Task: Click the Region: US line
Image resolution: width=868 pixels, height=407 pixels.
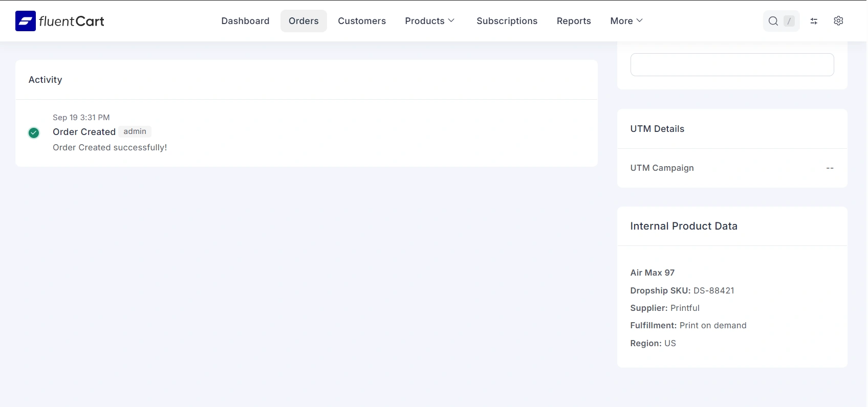Action: pyautogui.click(x=653, y=343)
